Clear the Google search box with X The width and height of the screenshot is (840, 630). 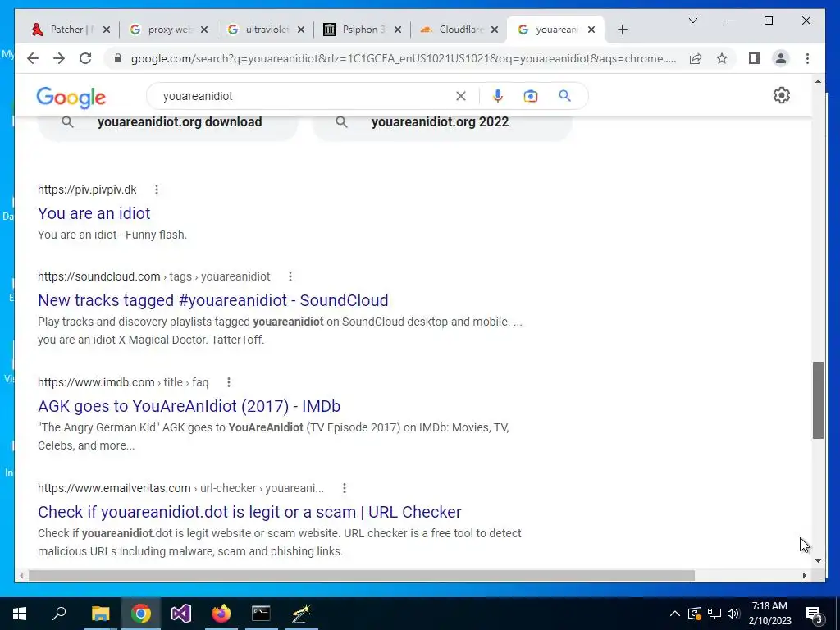(461, 96)
